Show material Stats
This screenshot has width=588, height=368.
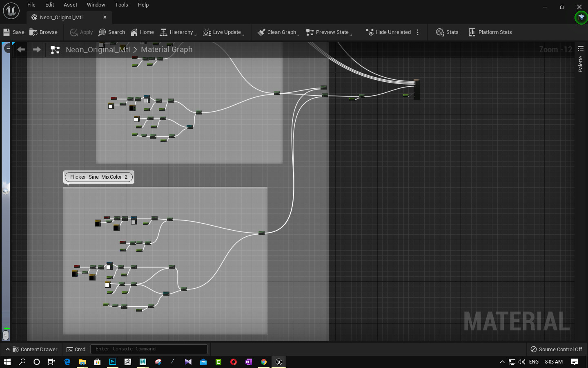point(448,32)
